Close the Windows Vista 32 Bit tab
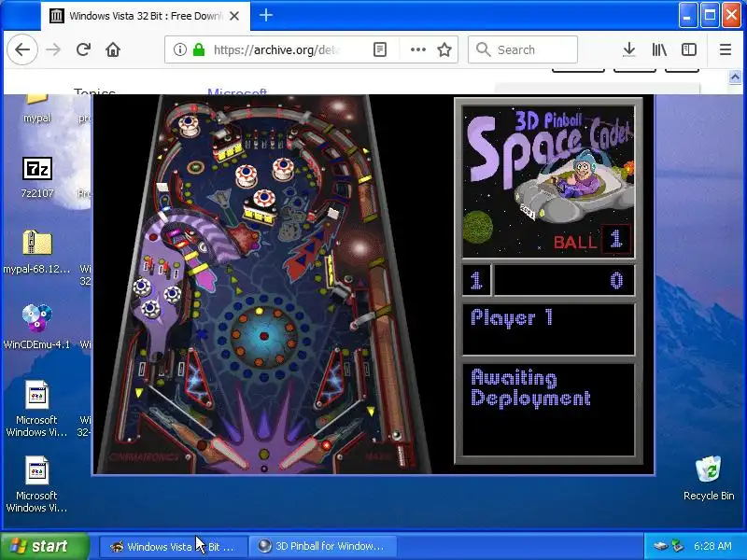The width and height of the screenshot is (747, 560). [234, 16]
